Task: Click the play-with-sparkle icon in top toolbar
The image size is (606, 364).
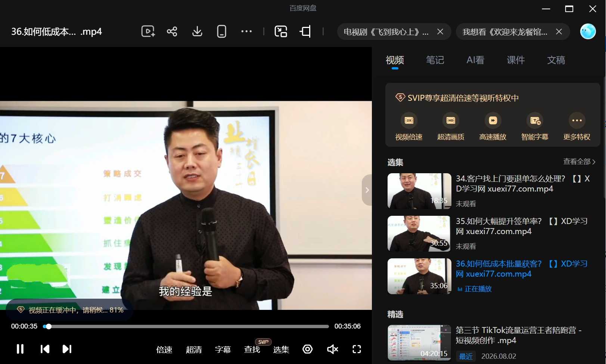Action: pyautogui.click(x=148, y=31)
